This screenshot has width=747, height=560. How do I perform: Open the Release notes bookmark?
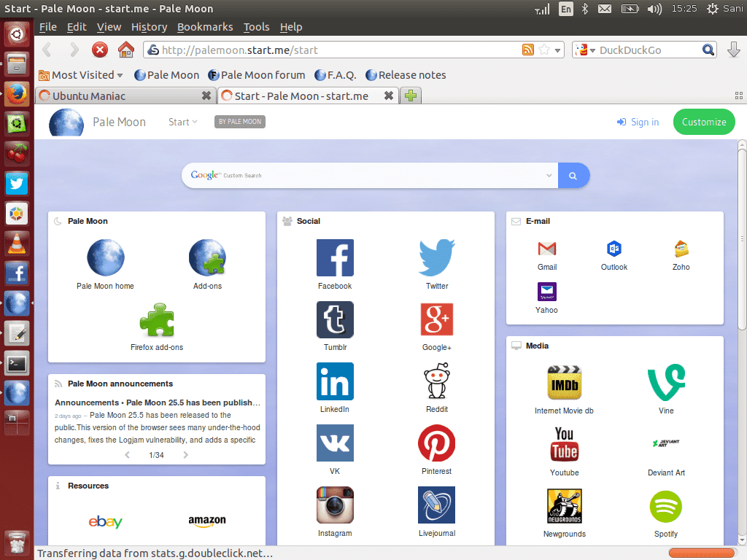406,75
